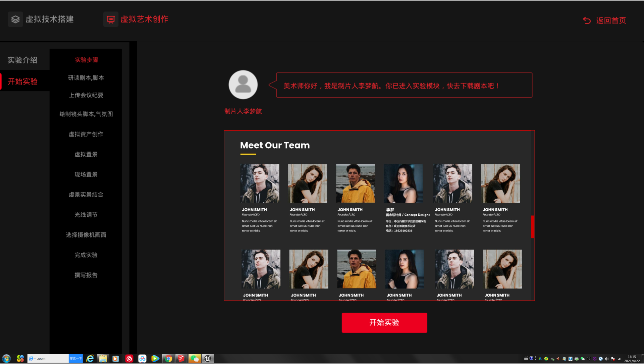Open Unreal Engine from the taskbar
644x364 pixels.
coord(208,359)
